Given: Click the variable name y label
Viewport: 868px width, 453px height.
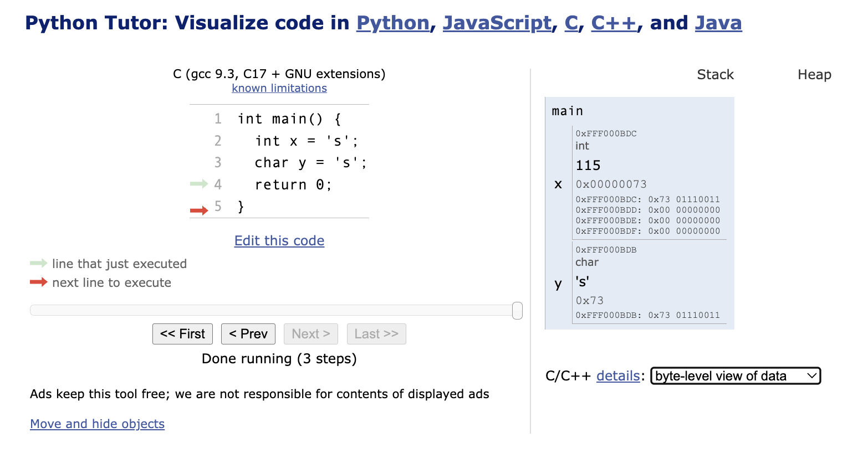Looking at the screenshot, I should tap(558, 284).
